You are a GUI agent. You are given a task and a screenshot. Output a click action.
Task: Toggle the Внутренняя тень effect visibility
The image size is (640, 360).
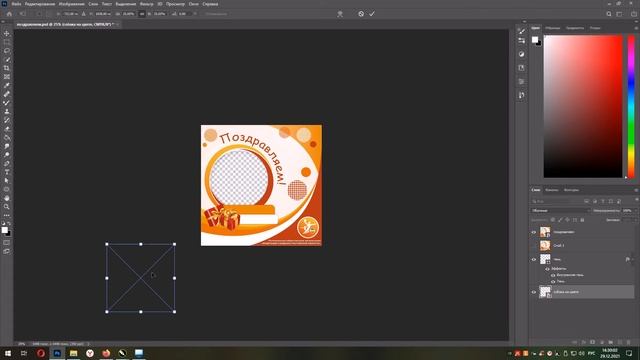[x=553, y=276]
